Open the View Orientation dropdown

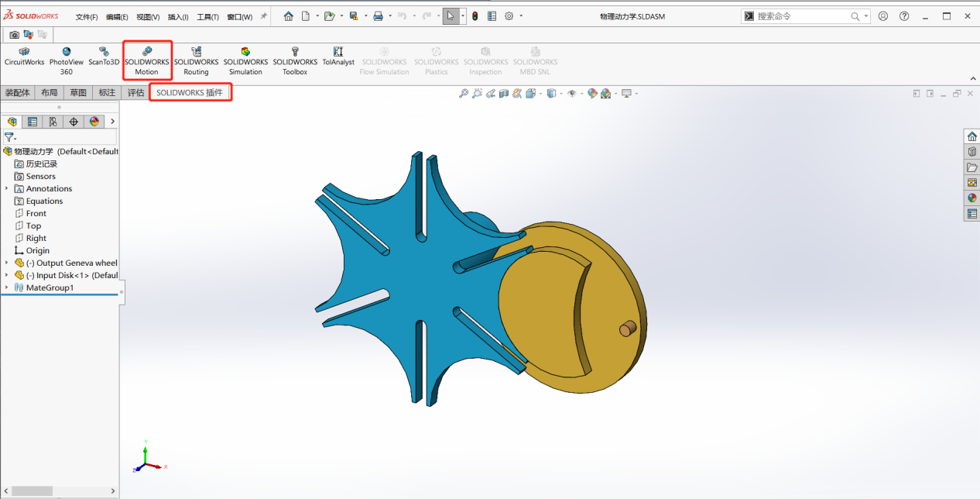tap(540, 93)
